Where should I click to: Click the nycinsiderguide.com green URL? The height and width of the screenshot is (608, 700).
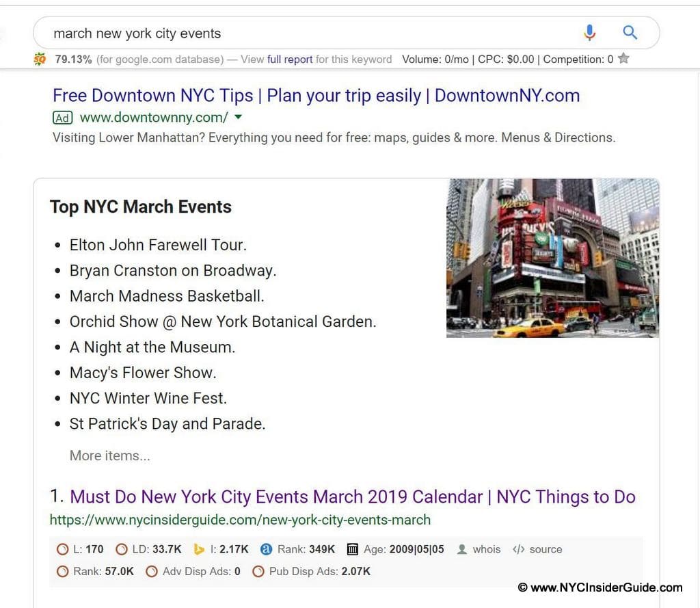[x=240, y=520]
